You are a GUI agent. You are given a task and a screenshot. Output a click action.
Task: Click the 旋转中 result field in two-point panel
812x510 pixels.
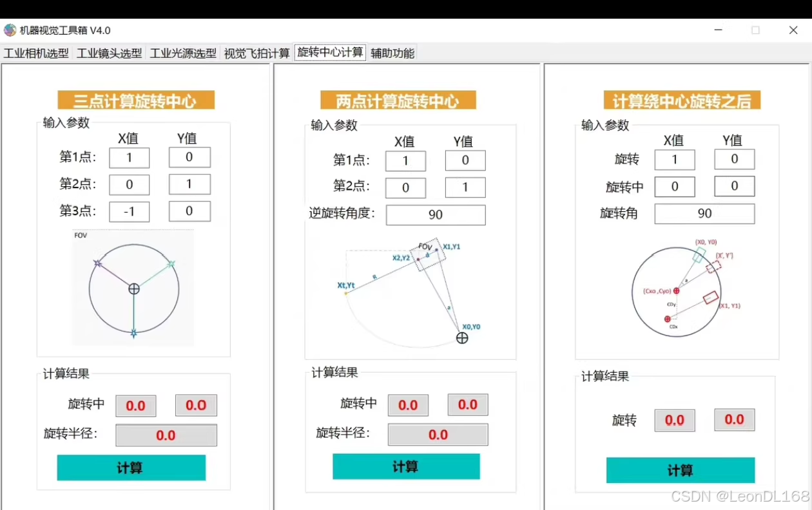[408, 404]
